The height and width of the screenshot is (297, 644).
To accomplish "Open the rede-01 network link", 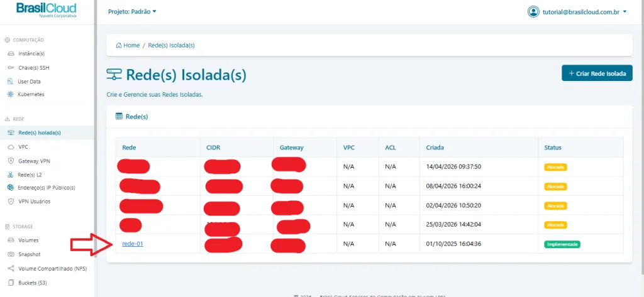I will 133,244.
